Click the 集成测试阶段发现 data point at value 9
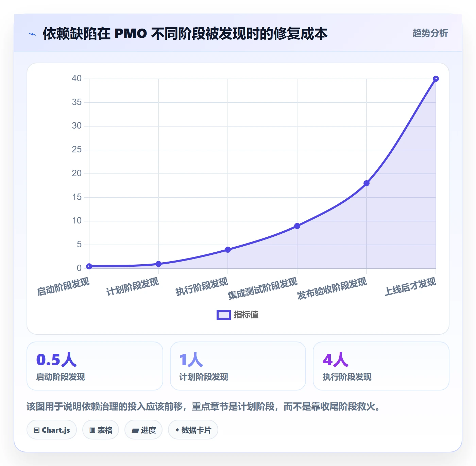 tap(297, 226)
